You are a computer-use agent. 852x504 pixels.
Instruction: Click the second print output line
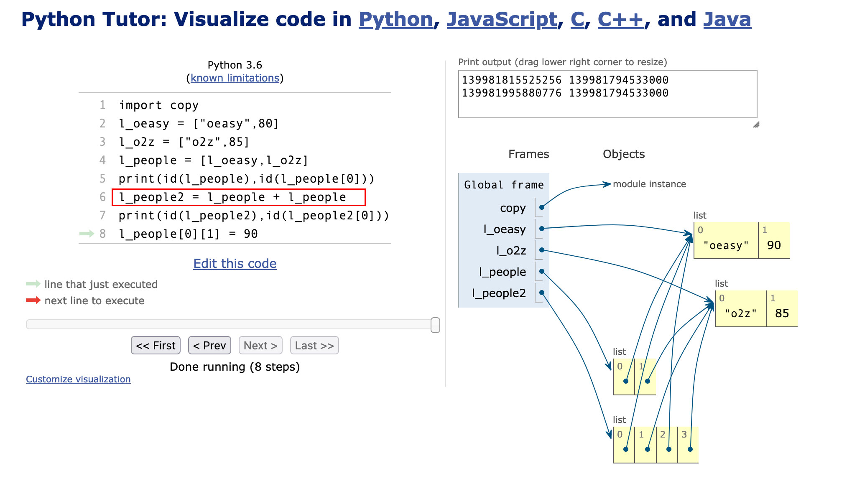(565, 93)
